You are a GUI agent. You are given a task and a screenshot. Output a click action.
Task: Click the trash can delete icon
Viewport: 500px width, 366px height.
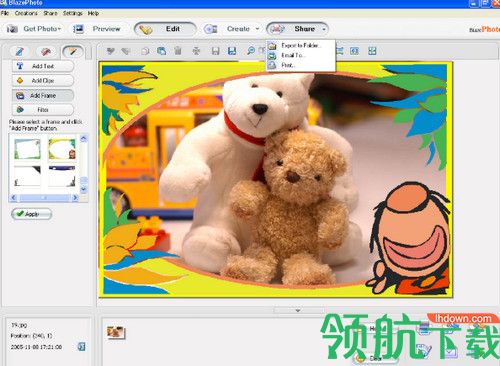178,51
